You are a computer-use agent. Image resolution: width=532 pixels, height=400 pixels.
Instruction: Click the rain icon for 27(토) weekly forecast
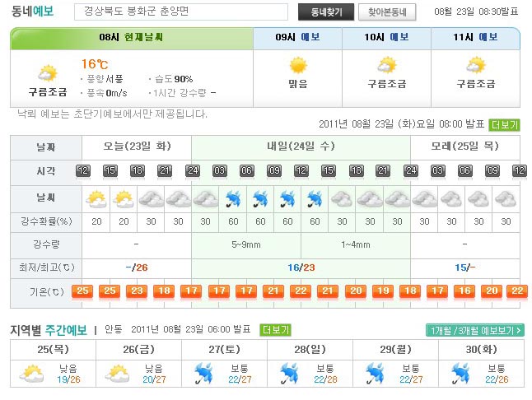pos(203,374)
